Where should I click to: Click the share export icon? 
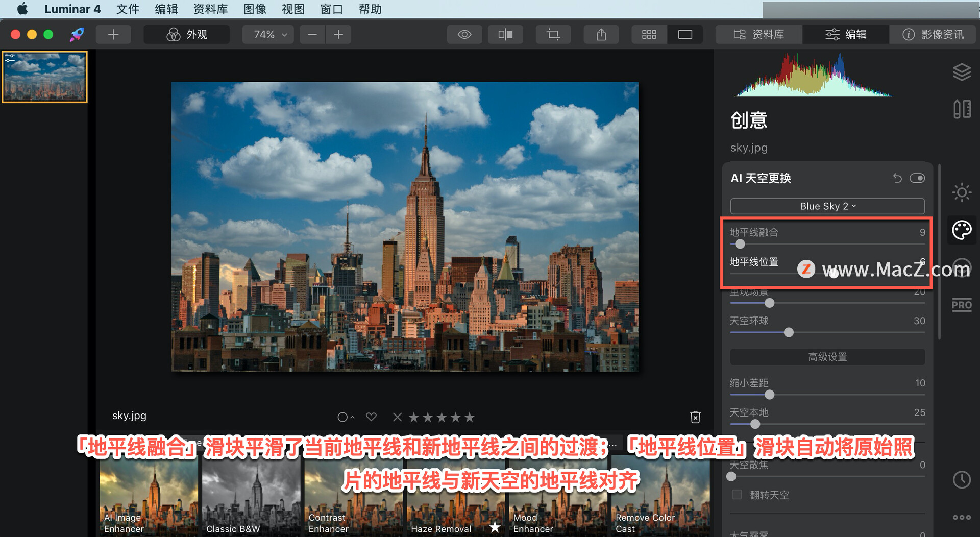click(601, 34)
